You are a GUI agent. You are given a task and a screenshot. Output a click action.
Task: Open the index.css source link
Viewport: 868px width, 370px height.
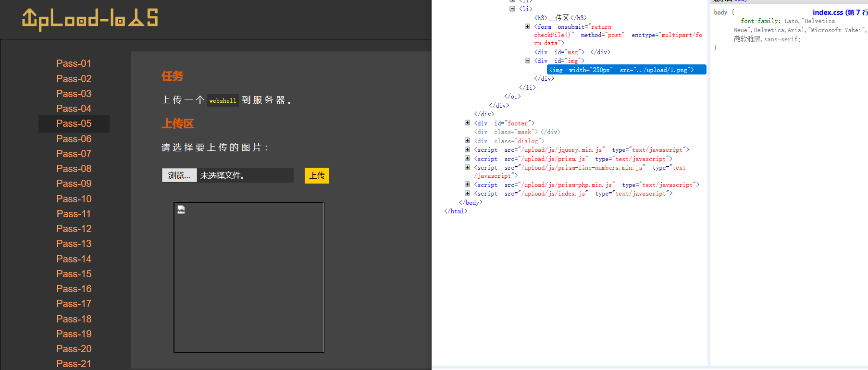pos(840,12)
